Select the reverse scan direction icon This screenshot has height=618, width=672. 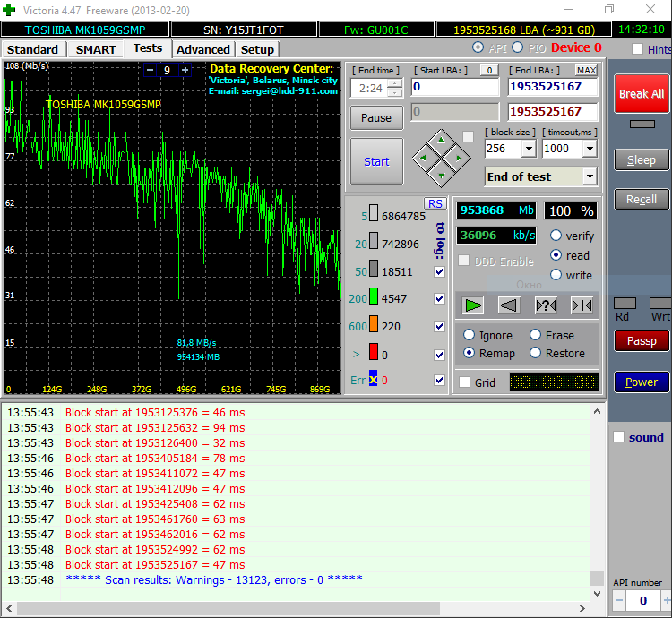(509, 305)
